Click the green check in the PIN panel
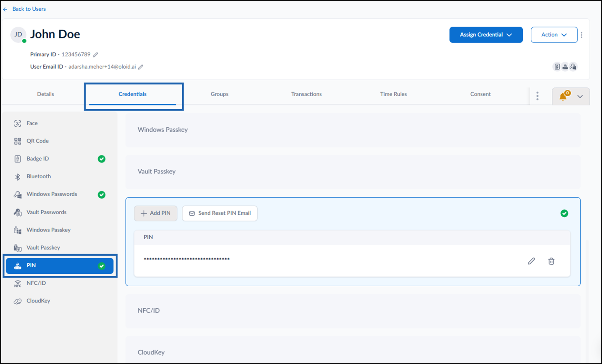This screenshot has width=602, height=364. point(564,213)
